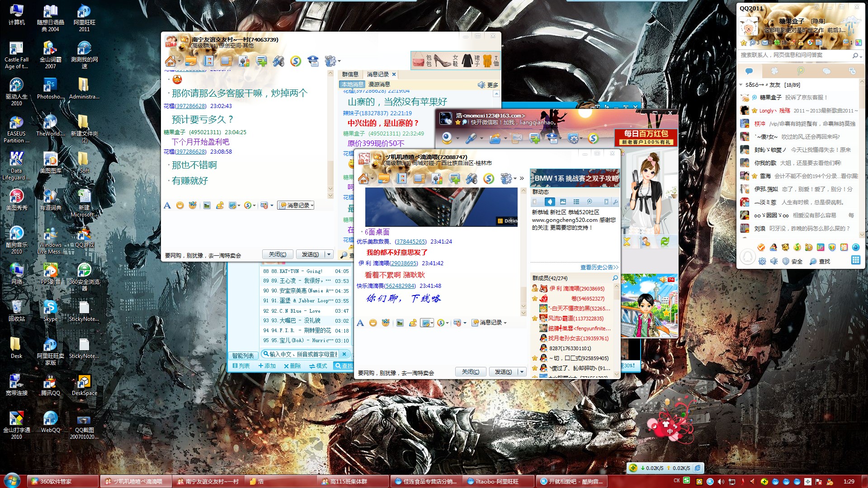The height and width of the screenshot is (488, 868).
Task: Open 查看历史公告 link
Action: [x=599, y=267]
